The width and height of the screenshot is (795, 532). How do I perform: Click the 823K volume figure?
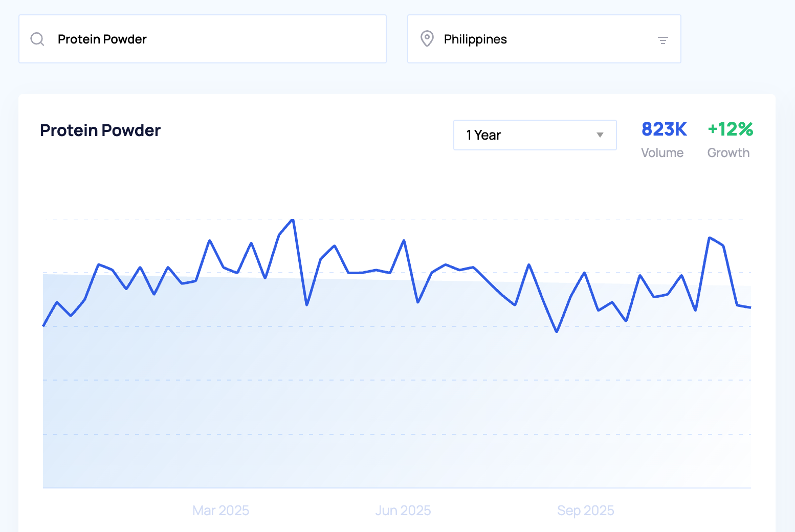tap(664, 129)
